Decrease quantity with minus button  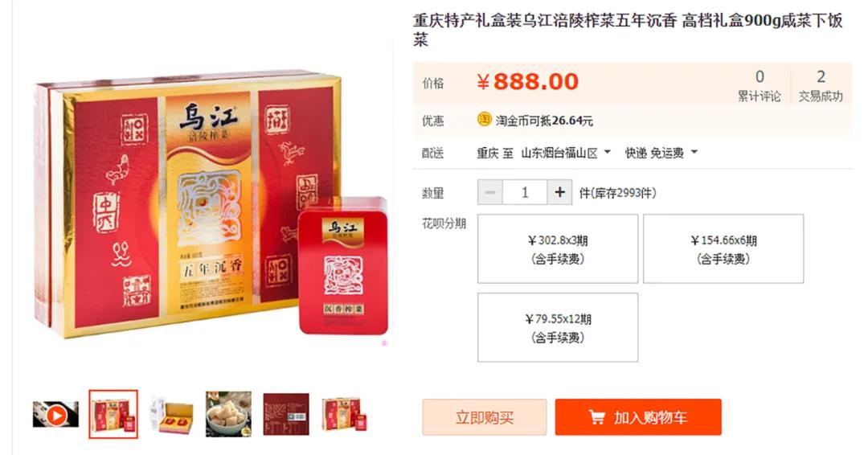pyautogui.click(x=490, y=193)
